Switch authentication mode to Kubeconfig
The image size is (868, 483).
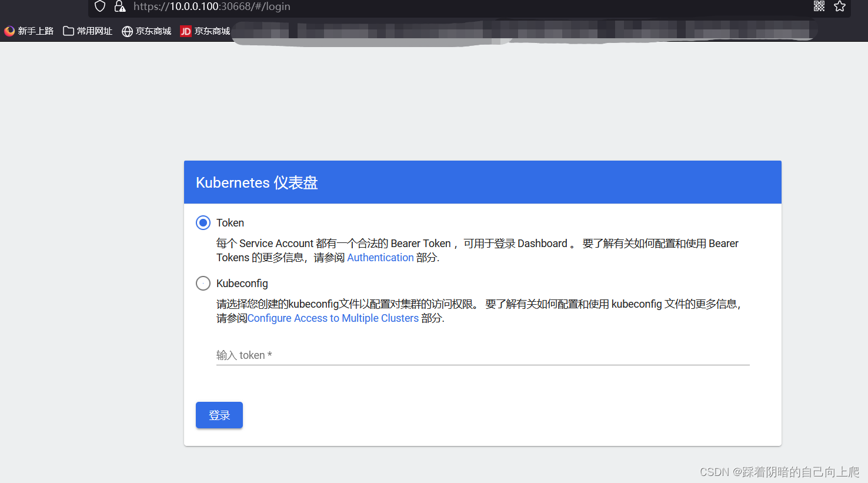[x=203, y=283]
